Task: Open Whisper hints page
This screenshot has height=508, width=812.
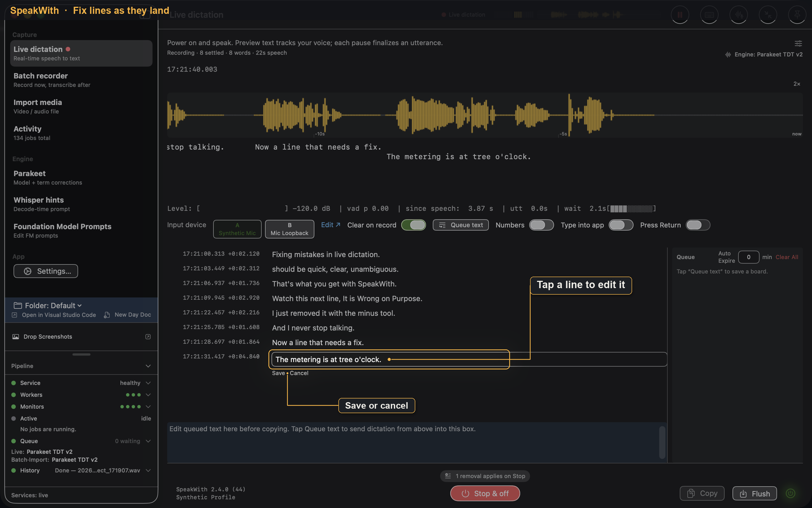Action: point(81,204)
